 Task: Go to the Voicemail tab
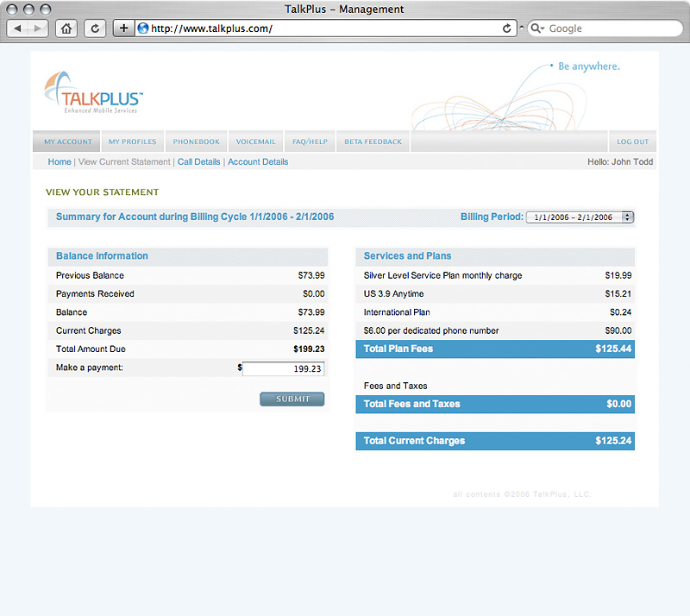click(x=255, y=141)
